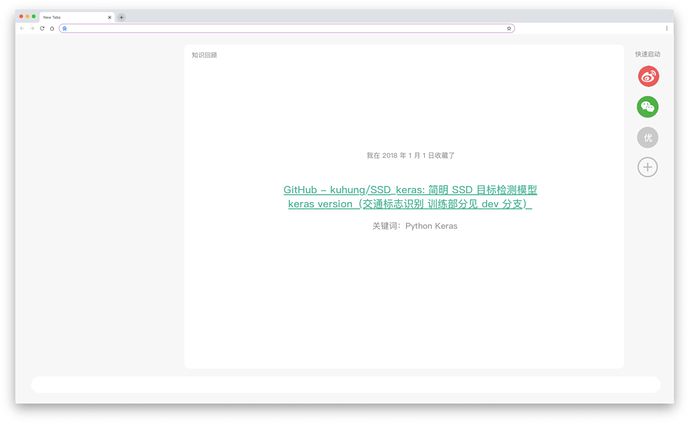Click the site info icon in address bar
Viewport: 689px width, 423px height.
65,28
